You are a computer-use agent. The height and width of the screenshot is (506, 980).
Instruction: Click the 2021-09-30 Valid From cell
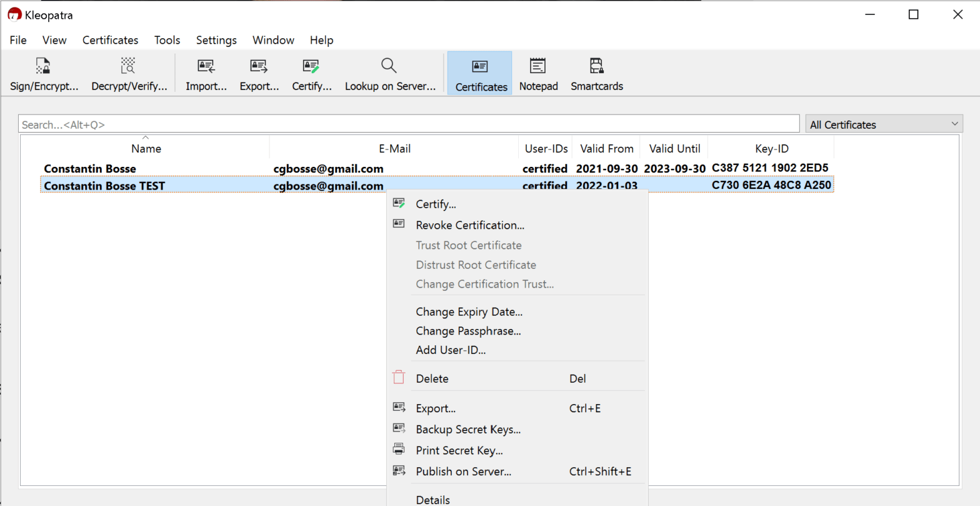606,168
